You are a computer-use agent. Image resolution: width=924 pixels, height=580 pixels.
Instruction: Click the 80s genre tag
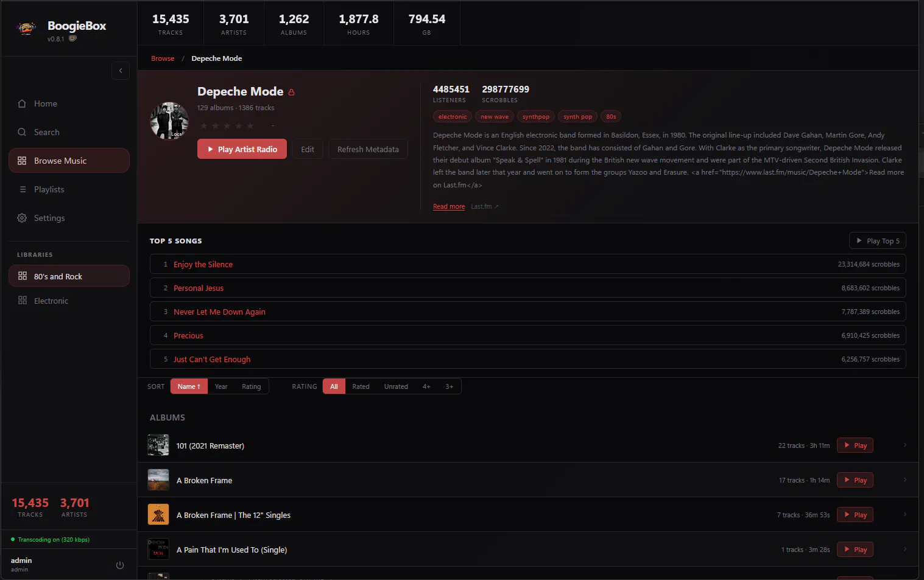611,117
